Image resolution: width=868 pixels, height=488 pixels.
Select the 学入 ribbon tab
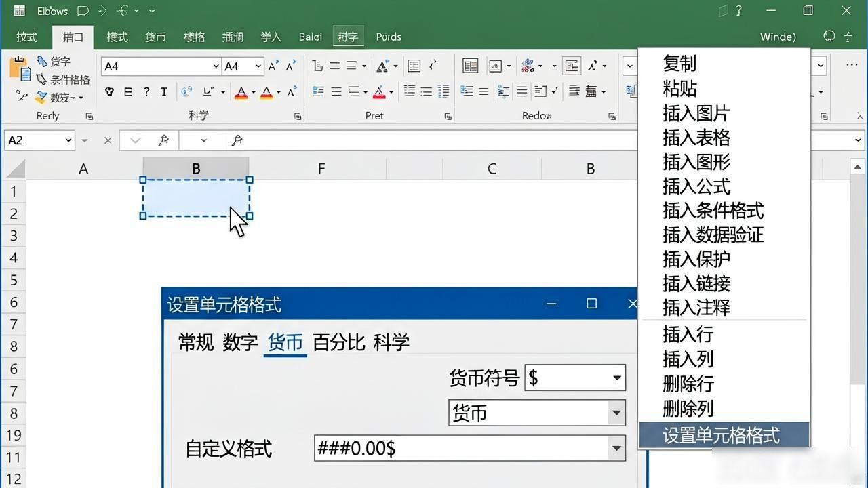click(271, 37)
